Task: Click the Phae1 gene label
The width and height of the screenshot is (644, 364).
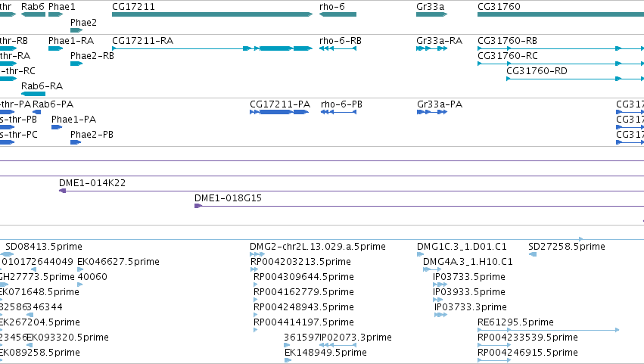Action: point(61,7)
